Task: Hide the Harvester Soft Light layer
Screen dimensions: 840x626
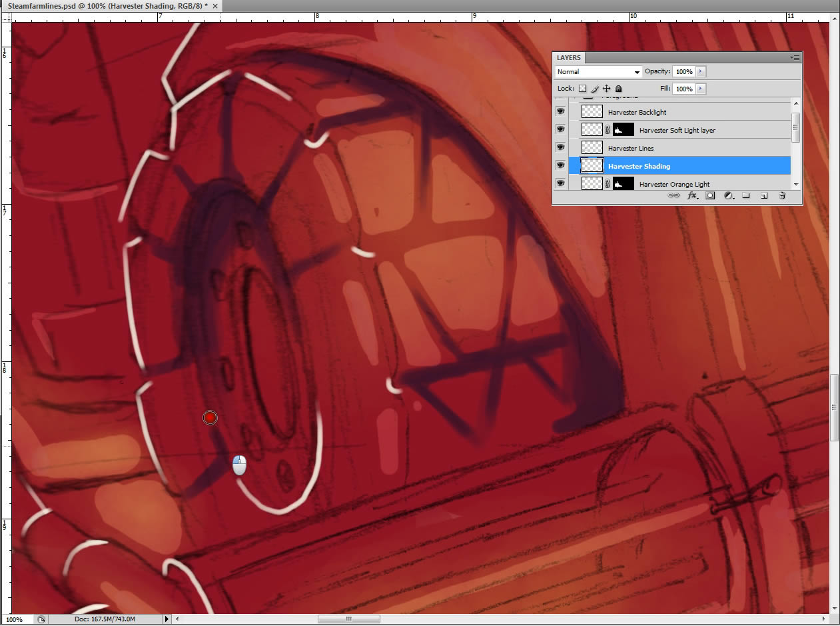Action: point(560,129)
